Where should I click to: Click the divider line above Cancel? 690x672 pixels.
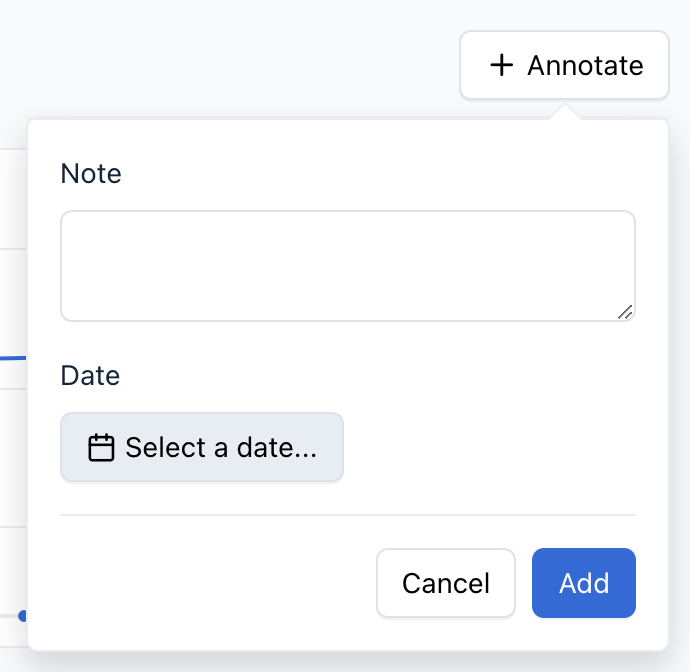347,515
